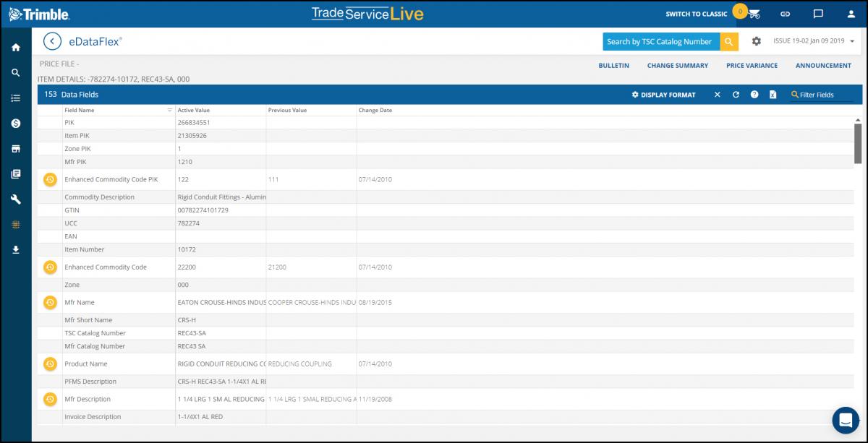
Task: Sort by the Previous Value column header
Action: point(287,111)
